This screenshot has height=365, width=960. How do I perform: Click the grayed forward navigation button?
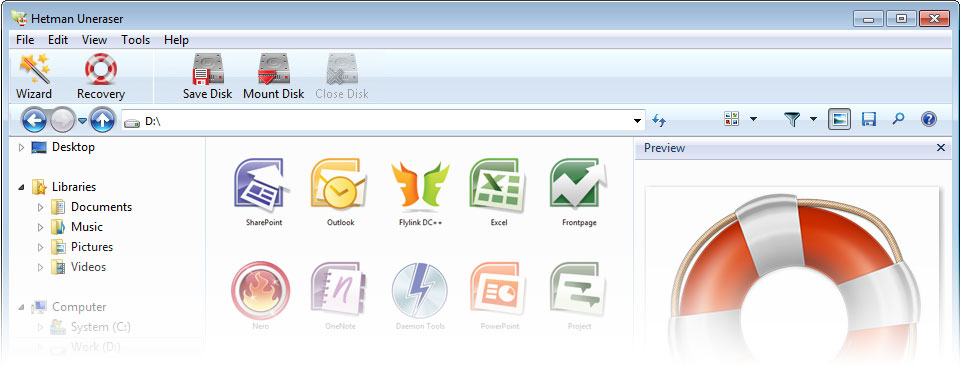[63, 120]
